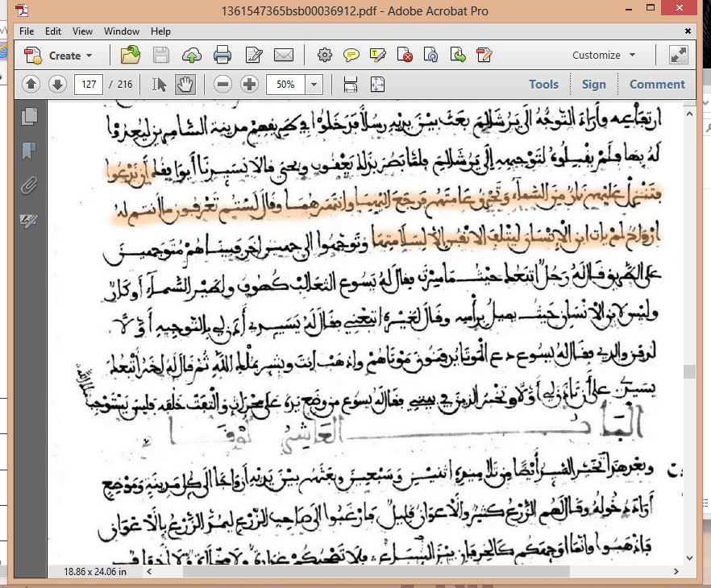The image size is (711, 588).
Task: Expand the Customize toolbar dropdown
Action: (604, 56)
